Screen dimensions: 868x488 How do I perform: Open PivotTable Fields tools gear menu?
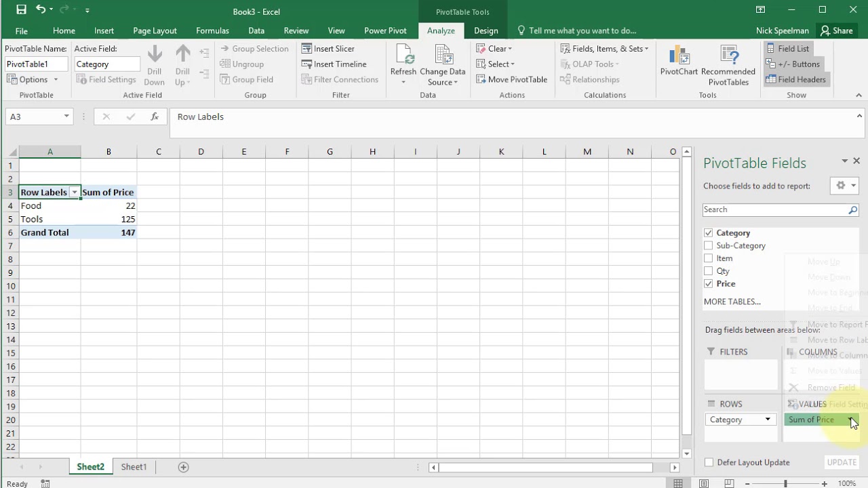[844, 186]
